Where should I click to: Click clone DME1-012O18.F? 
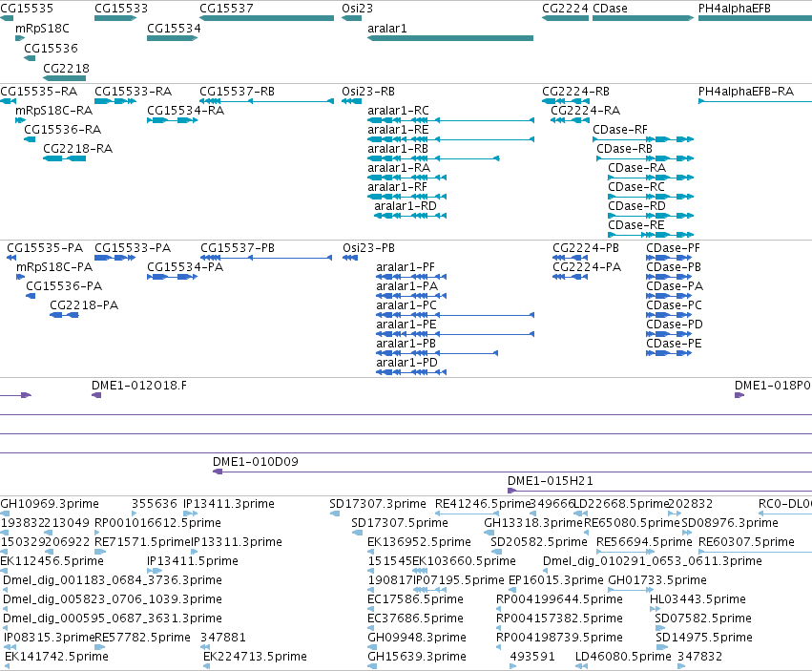(x=96, y=395)
